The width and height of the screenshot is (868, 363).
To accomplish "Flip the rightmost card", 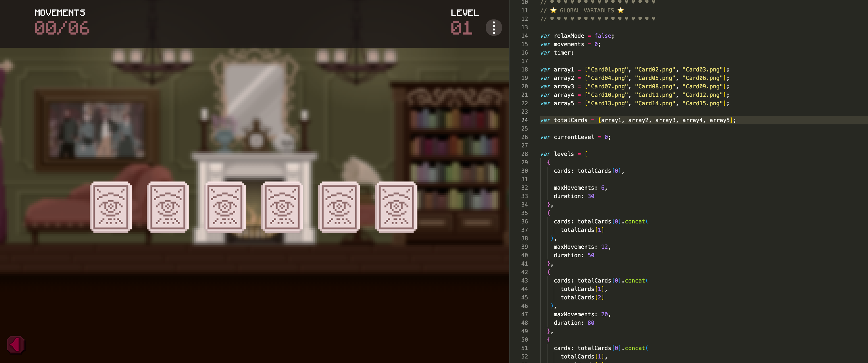I will click(396, 207).
